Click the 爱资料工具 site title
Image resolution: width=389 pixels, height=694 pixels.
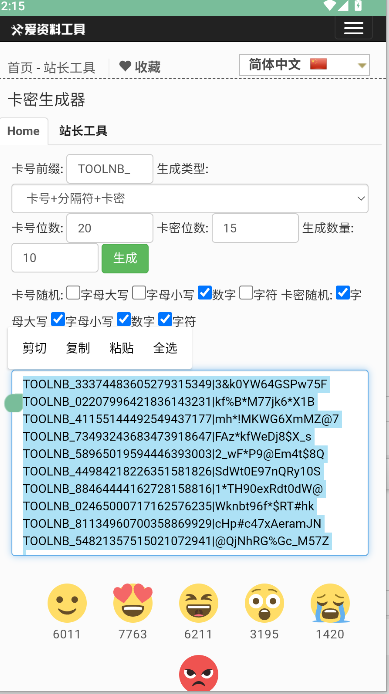click(54, 30)
